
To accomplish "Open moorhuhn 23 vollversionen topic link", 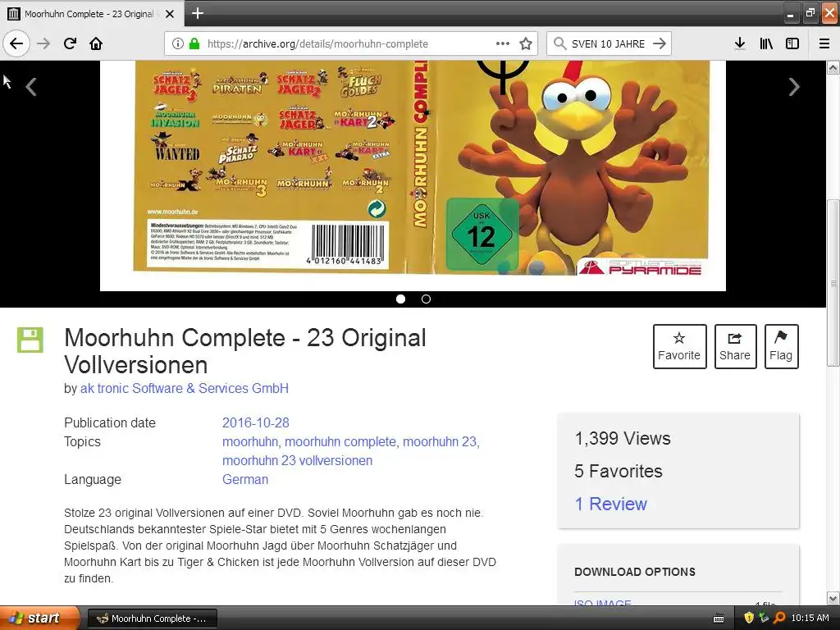I will 297,461.
